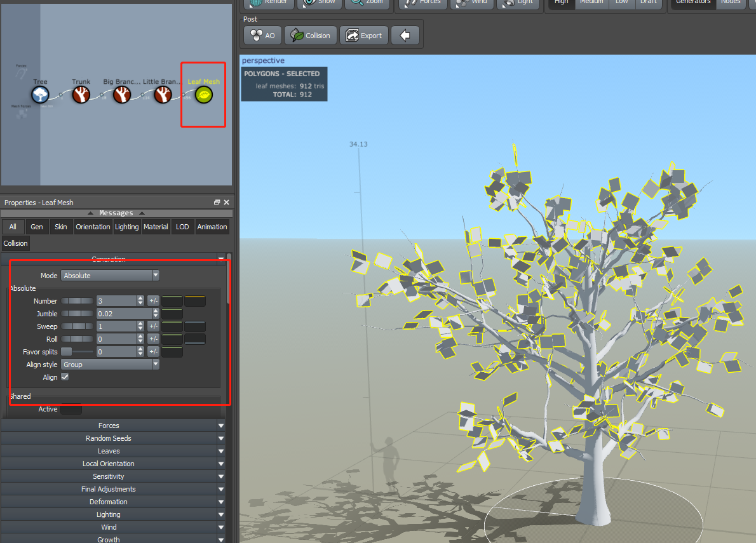Switch to the Gen tab

point(37,227)
